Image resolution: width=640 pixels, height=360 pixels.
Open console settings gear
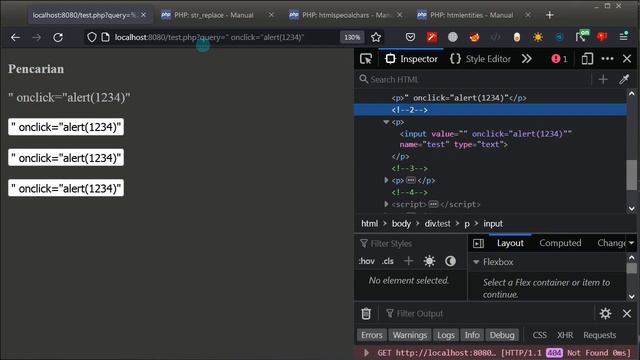pyautogui.click(x=605, y=313)
